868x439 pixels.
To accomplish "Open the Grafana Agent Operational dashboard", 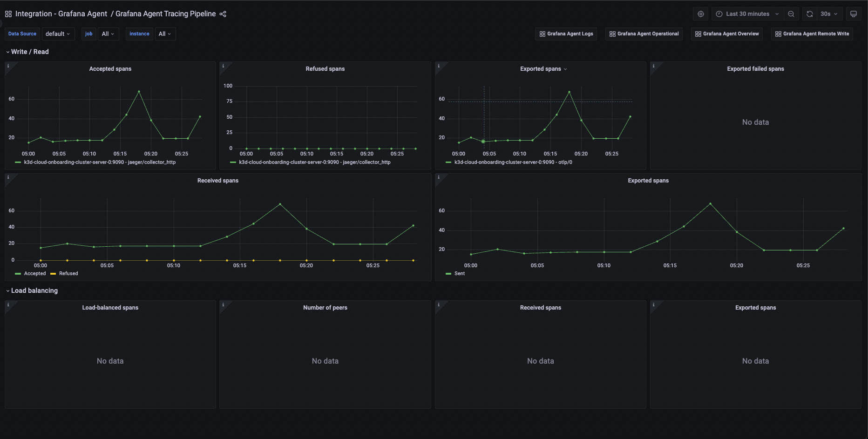I will click(x=644, y=34).
